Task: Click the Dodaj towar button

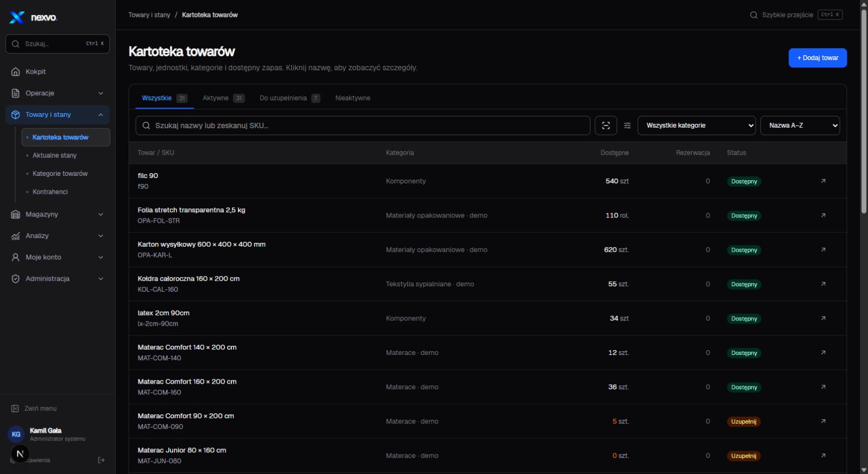Action: 817,58
